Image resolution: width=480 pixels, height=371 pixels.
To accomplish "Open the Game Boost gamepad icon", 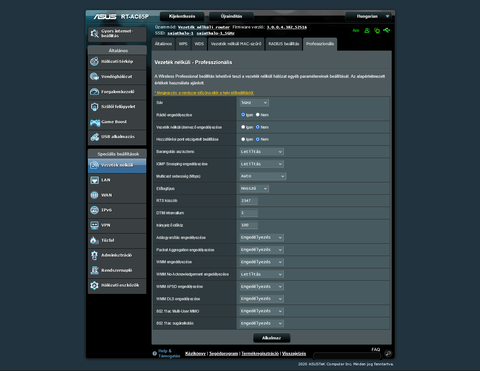I will (x=95, y=122).
